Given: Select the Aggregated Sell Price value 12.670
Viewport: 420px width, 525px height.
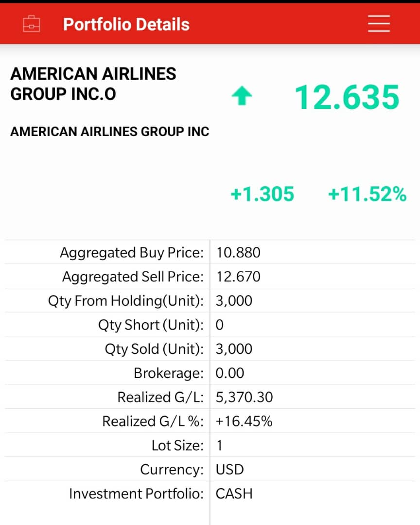Looking at the screenshot, I should point(238,277).
